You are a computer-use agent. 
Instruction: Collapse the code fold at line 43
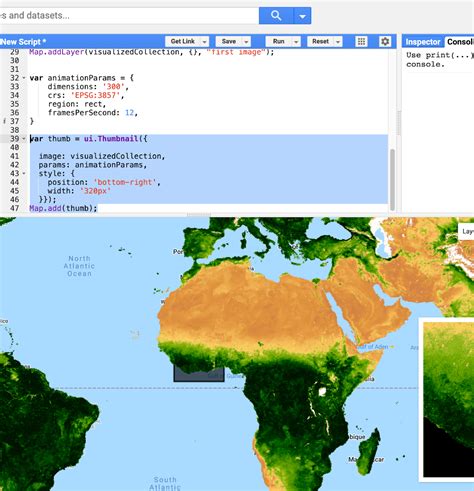point(24,173)
